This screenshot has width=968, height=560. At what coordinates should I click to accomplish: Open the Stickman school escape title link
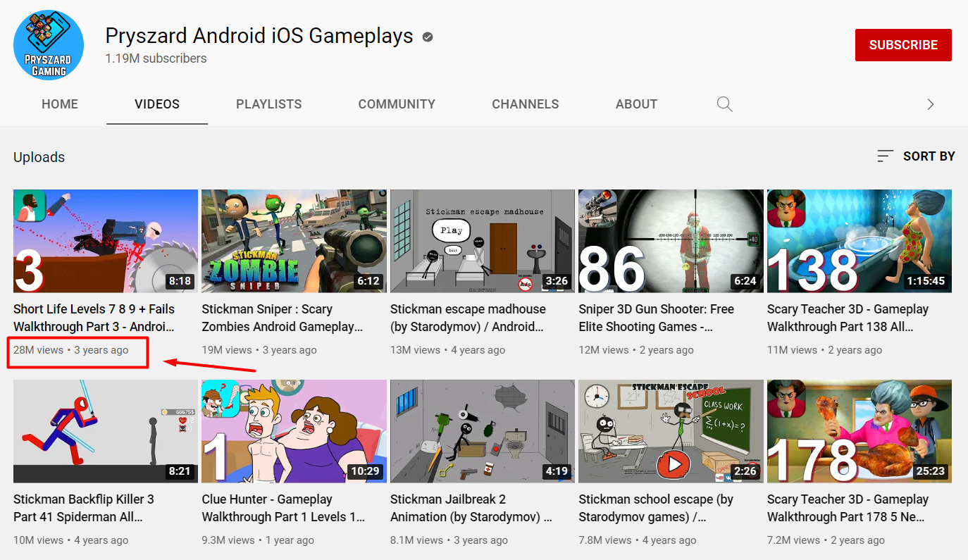tap(656, 508)
